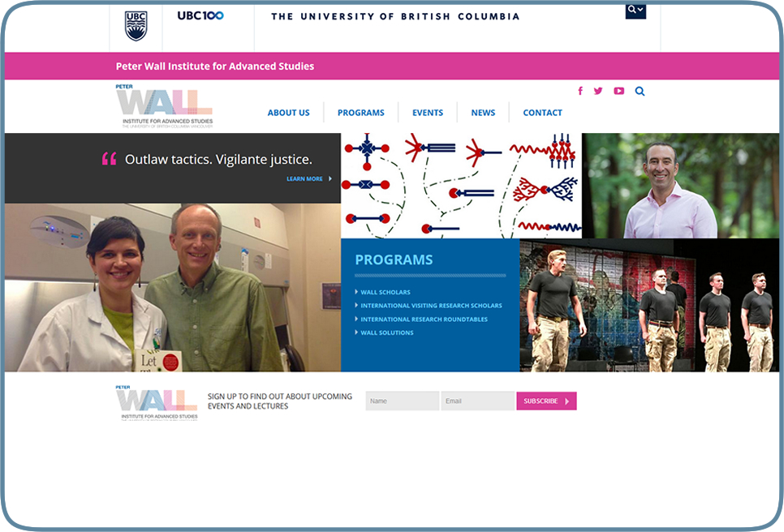Open the YouTube icon link

[619, 90]
